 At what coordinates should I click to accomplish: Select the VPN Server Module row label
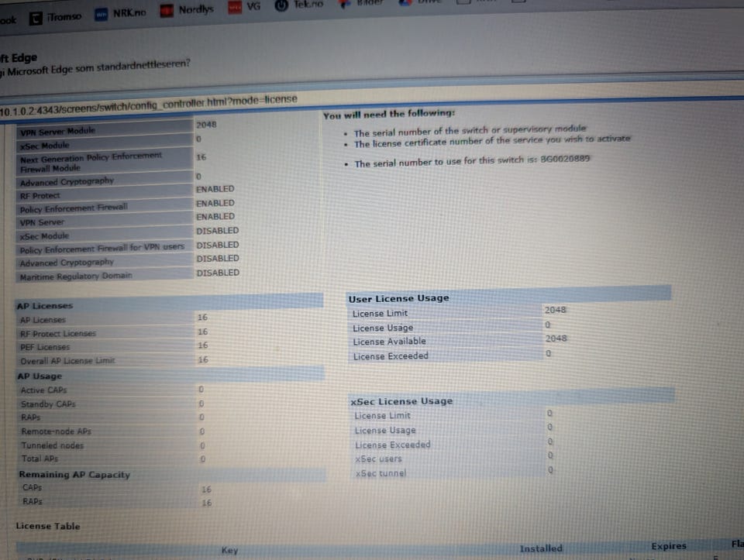pyautogui.click(x=58, y=131)
